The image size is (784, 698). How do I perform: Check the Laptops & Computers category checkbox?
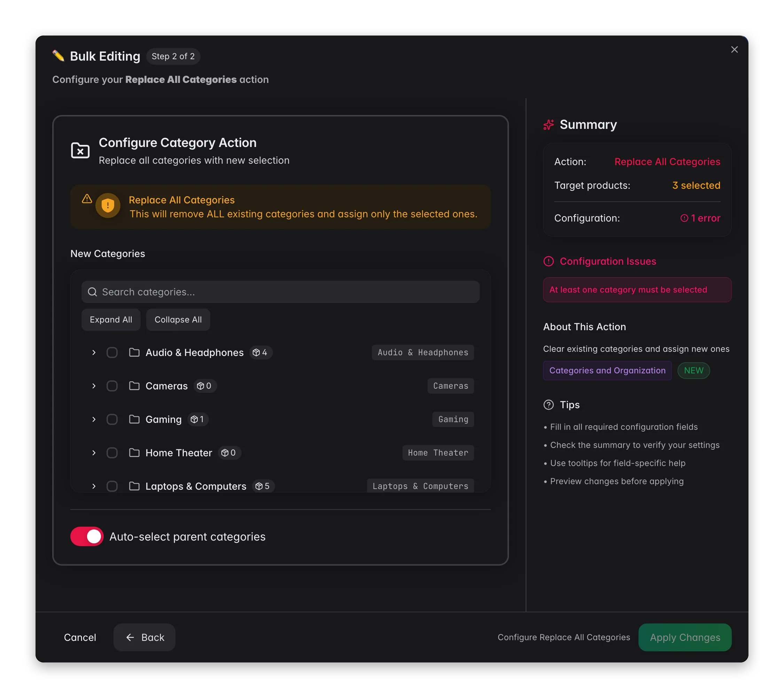112,486
